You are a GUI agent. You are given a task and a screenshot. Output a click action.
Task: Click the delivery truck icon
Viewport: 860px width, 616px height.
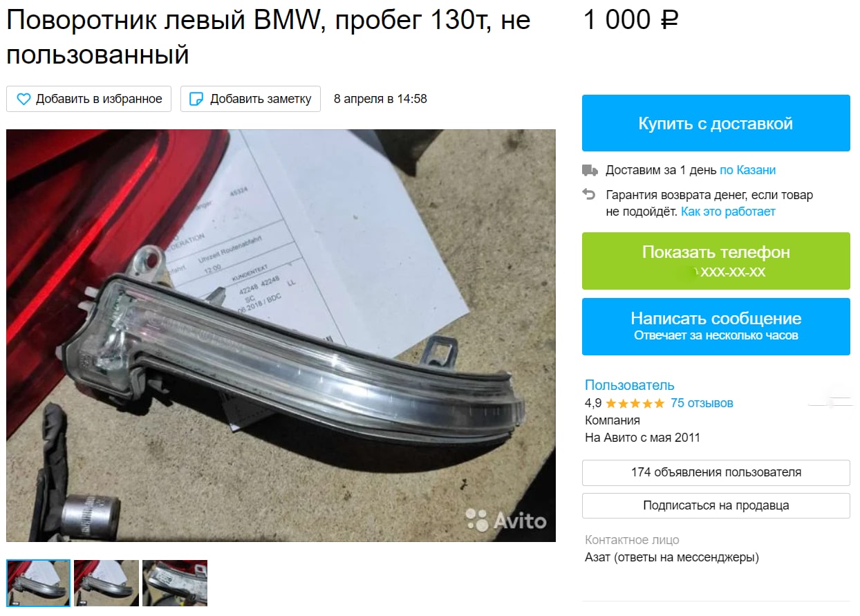click(x=589, y=170)
